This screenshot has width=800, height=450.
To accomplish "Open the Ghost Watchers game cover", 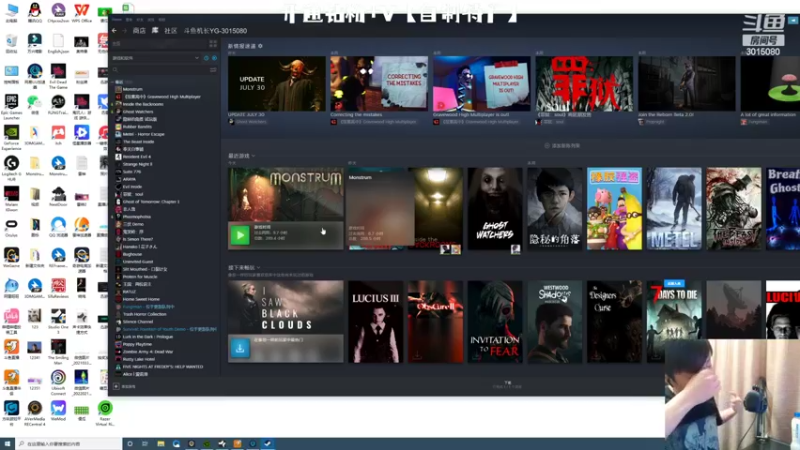I will click(495, 209).
